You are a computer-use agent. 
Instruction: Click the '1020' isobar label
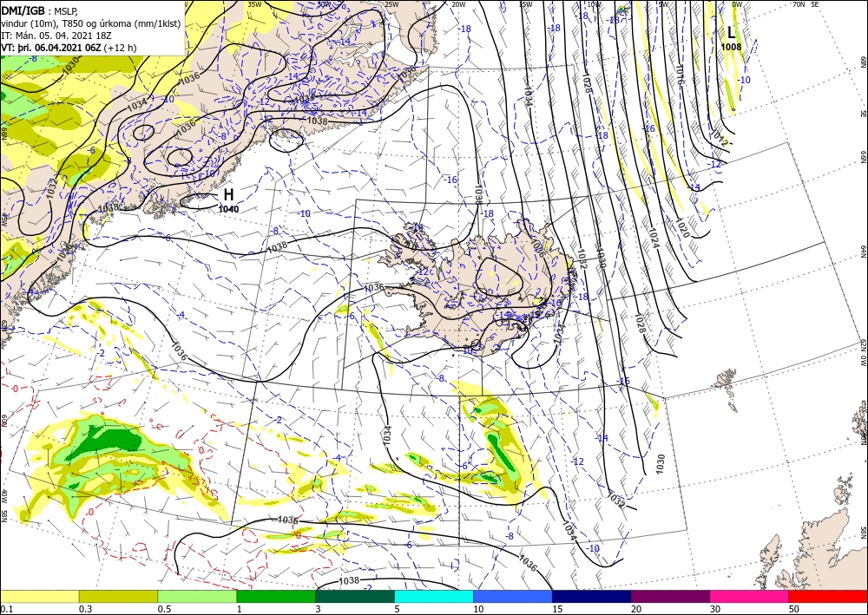tap(682, 228)
